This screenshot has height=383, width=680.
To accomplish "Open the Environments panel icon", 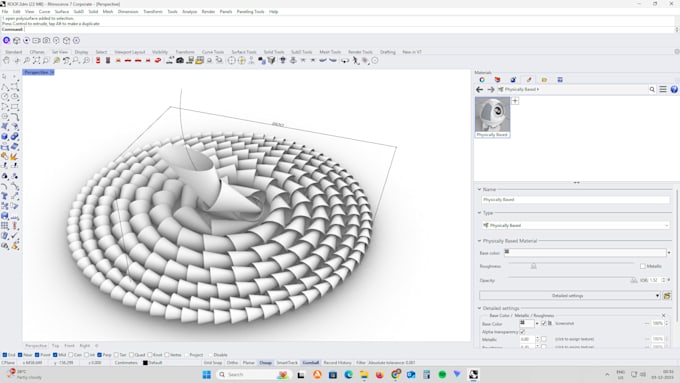I will coord(497,79).
